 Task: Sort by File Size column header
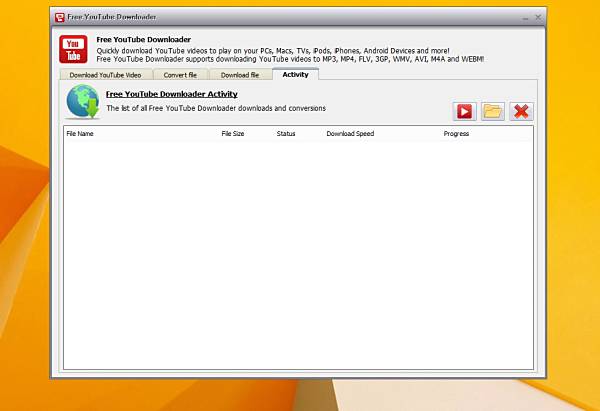233,134
